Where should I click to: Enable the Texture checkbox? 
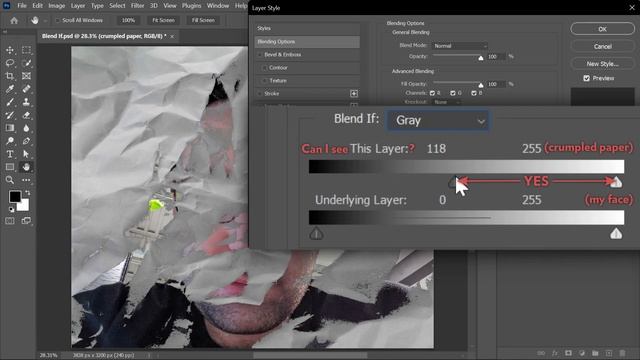tap(264, 81)
